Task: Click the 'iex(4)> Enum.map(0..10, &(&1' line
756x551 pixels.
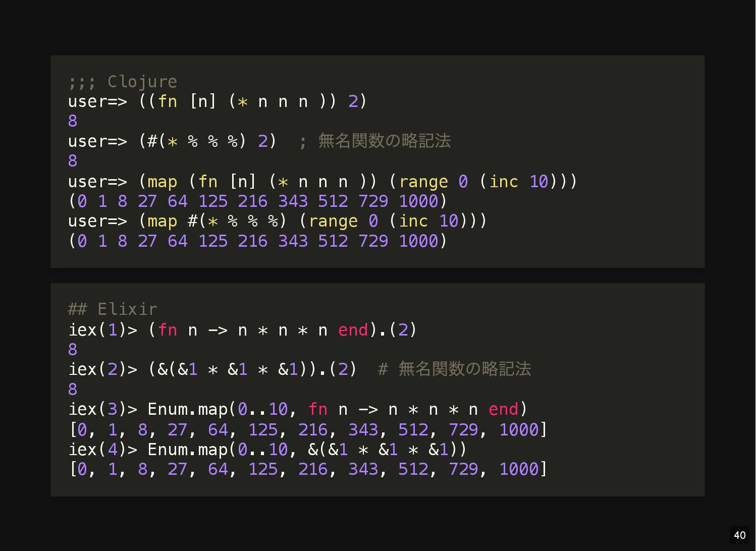Action: click(267, 449)
